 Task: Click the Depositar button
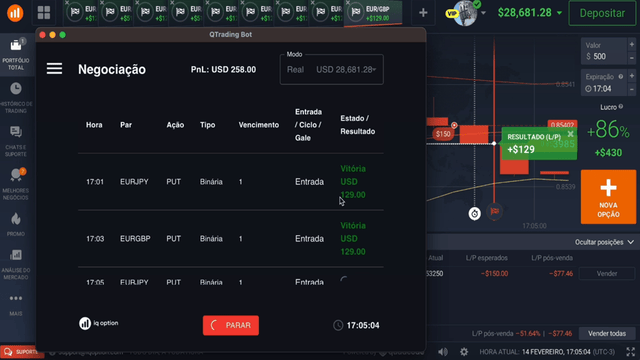click(x=602, y=13)
